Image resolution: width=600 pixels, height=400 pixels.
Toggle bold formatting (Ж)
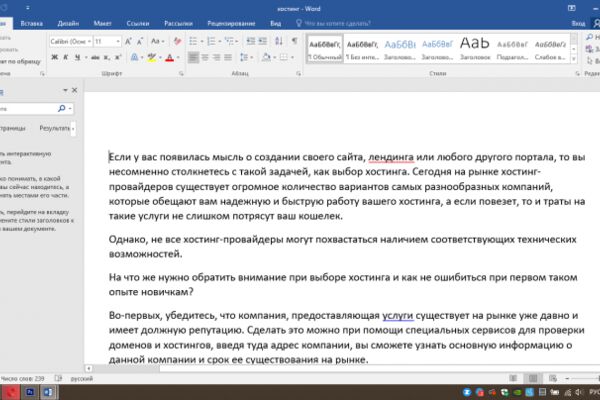pos(55,57)
